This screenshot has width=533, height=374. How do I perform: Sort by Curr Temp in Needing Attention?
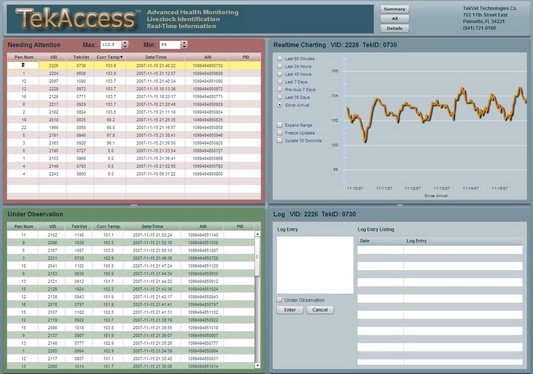tap(109, 57)
